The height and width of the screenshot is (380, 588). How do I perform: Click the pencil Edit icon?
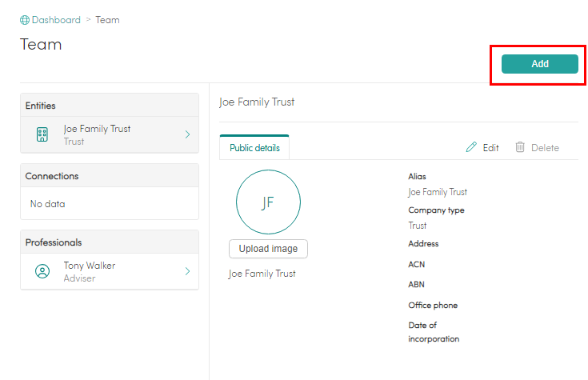point(471,147)
